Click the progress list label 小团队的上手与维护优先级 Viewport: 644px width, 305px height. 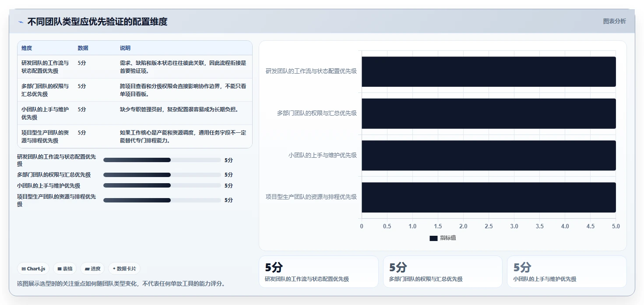click(49, 186)
